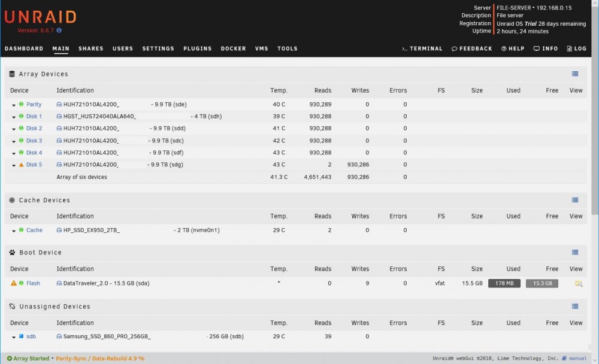The width and height of the screenshot is (599, 364).
Task: Open Cache device settings link
Action: coord(34,230)
